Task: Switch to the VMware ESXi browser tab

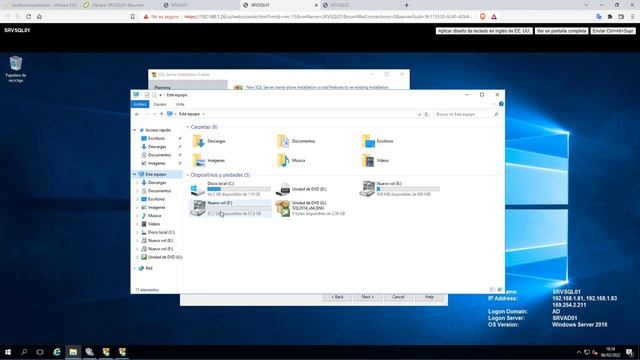Action: click(x=40, y=5)
